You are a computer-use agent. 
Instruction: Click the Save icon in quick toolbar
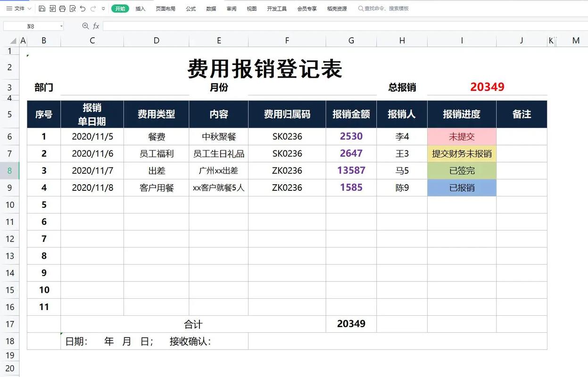pos(42,8)
